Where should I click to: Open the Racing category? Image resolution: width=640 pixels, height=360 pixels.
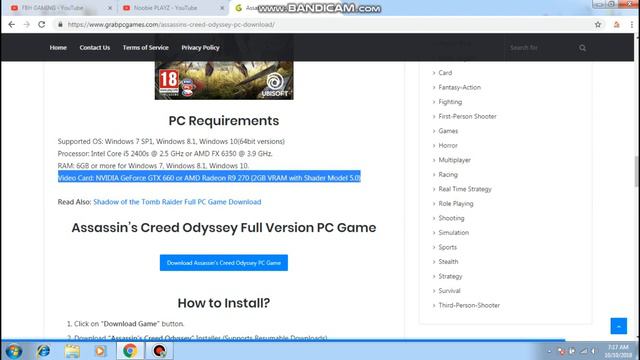pyautogui.click(x=448, y=174)
